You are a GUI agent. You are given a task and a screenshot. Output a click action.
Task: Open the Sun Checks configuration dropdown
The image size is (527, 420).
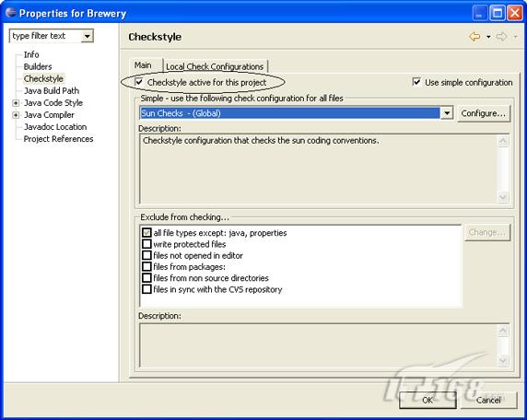pos(447,113)
